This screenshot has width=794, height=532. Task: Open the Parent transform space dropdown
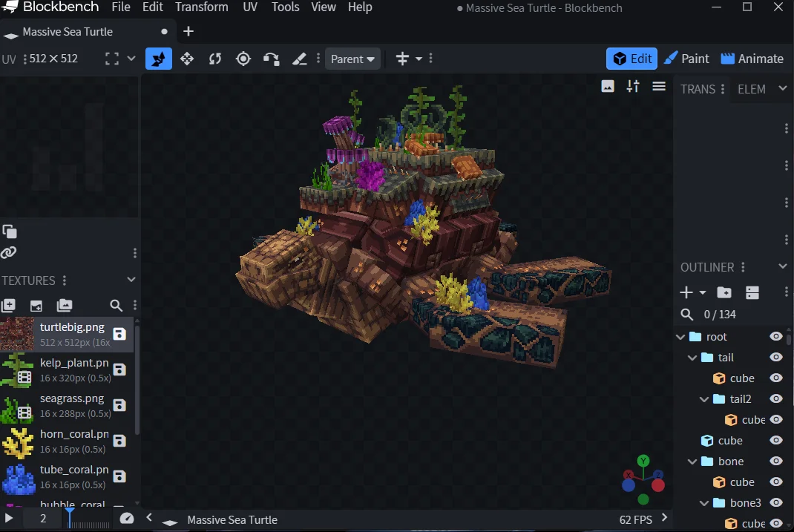[352, 59]
